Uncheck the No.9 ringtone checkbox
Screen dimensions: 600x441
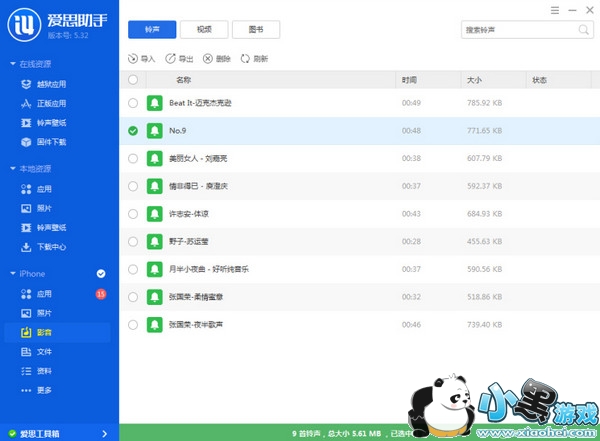pyautogui.click(x=133, y=130)
